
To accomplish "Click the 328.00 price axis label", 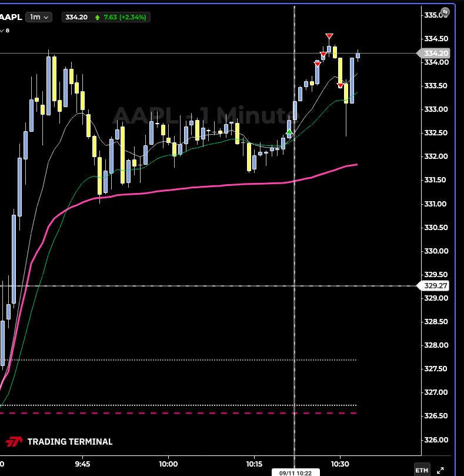I will pos(436,345).
